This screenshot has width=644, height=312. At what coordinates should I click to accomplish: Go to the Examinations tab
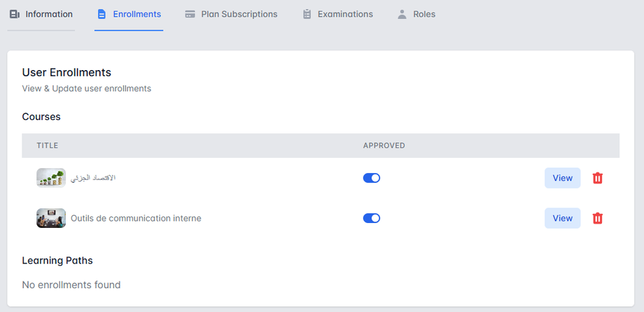tap(345, 14)
